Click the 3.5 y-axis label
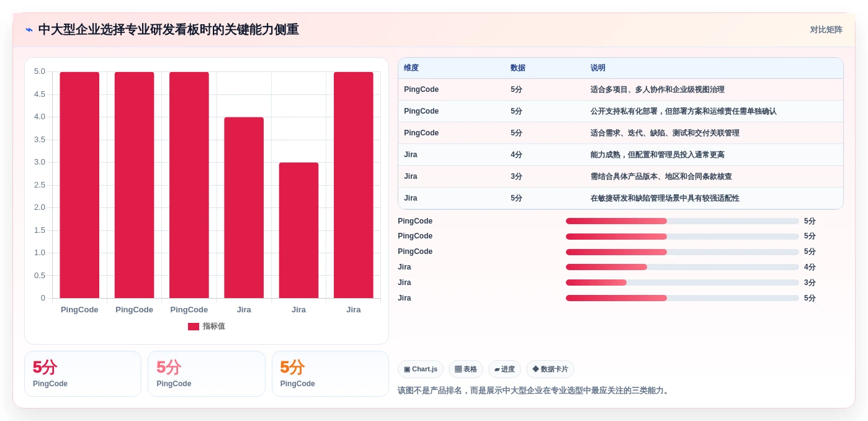 tap(40, 140)
